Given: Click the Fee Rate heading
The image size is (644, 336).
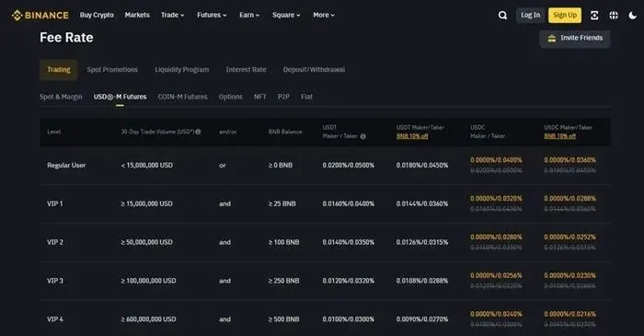Looking at the screenshot, I should point(66,38).
